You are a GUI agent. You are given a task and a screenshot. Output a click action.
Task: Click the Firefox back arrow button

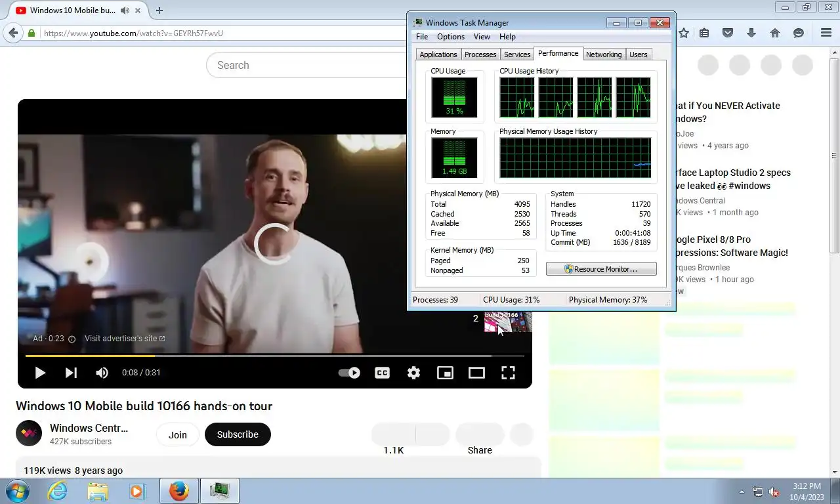(x=13, y=33)
